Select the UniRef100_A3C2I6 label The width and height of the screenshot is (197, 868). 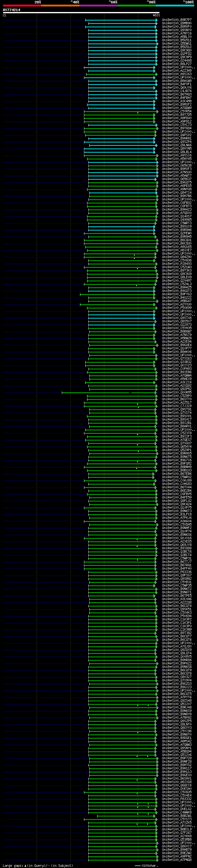[177, 382]
